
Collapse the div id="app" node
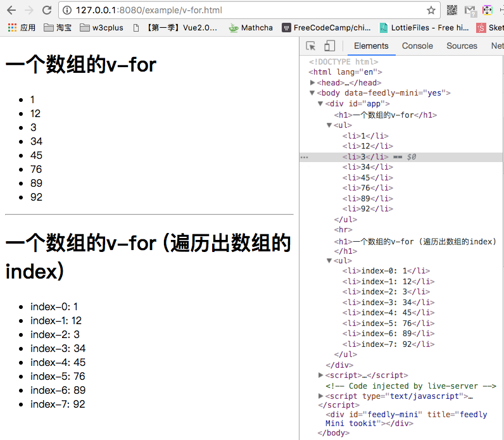[x=320, y=103]
